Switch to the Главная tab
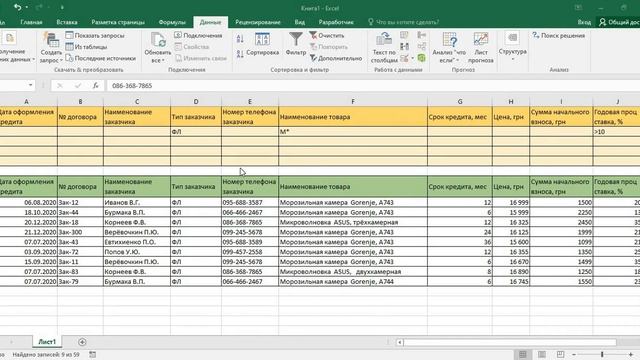This screenshot has width=640, height=360. pos(31,22)
